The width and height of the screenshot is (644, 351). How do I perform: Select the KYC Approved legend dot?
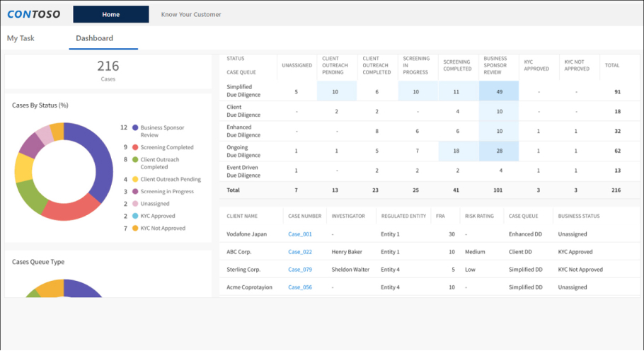click(134, 216)
